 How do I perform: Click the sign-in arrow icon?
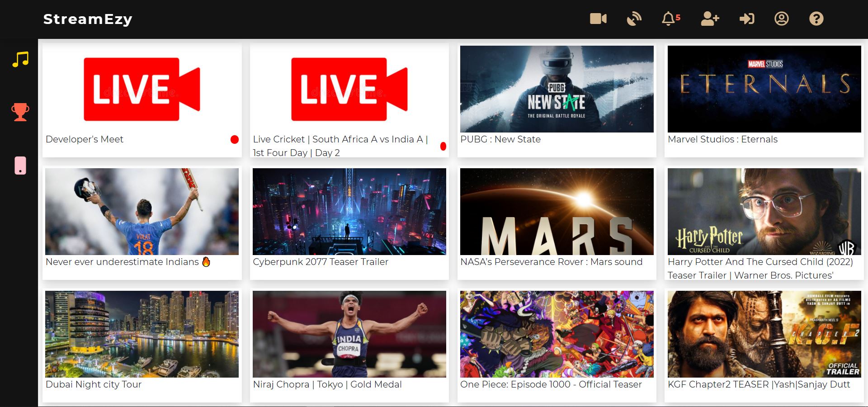(x=747, y=19)
